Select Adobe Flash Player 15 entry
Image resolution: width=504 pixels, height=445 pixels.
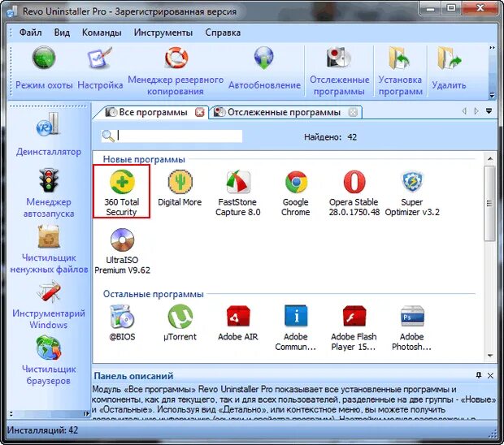click(x=354, y=327)
